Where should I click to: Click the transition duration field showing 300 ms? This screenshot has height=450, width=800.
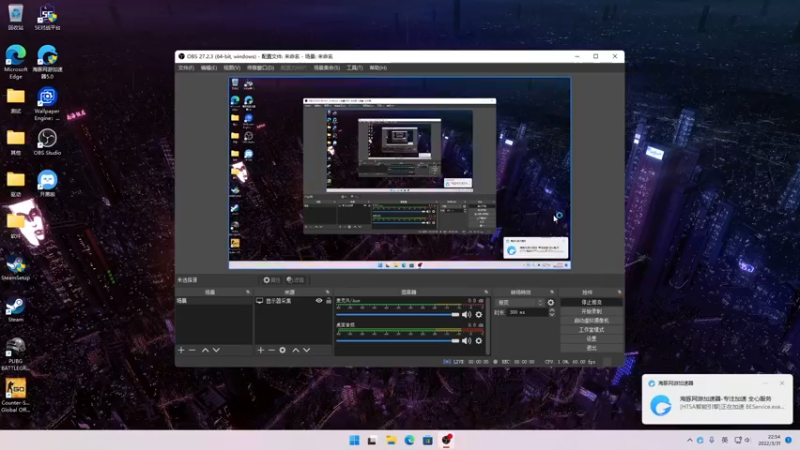(527, 312)
